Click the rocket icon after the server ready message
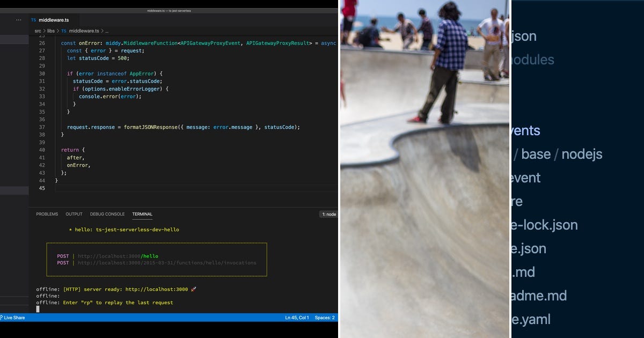This screenshot has width=644, height=338. [x=194, y=289]
